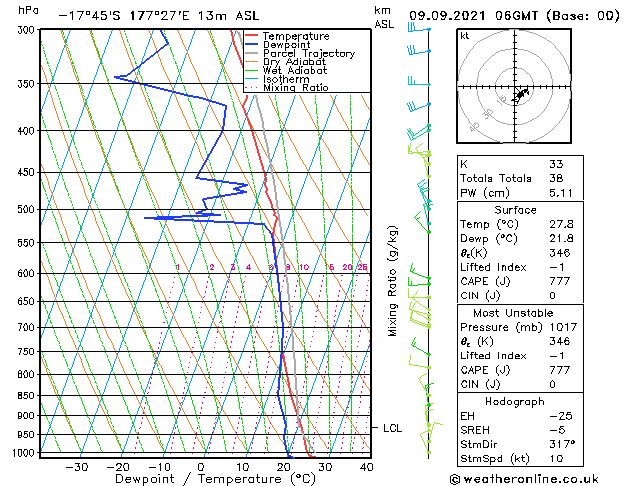Screen dimensions: 629x486
Task: Click the 'Temperature' legend entry
Action: 296,36
